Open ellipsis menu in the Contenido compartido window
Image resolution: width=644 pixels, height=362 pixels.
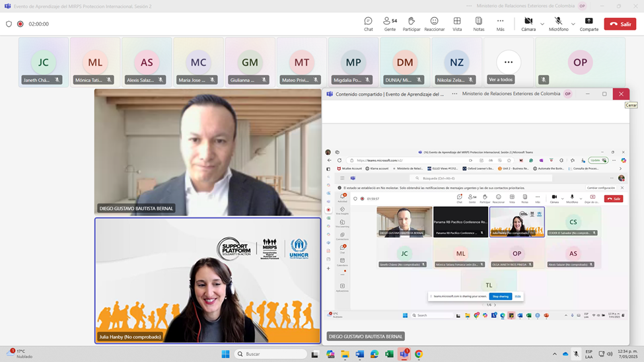click(454, 94)
